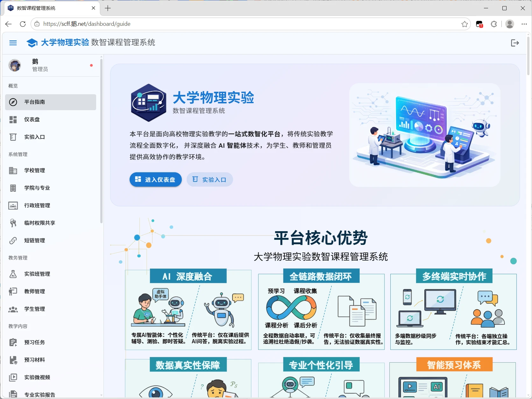Go to 预习任务 page
532x399 pixels.
51,343
